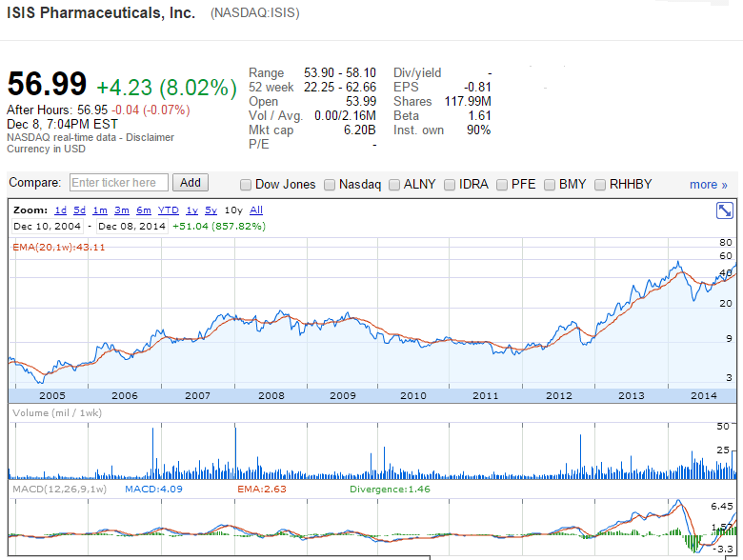Select the 10y zoom option
Viewport: 743px width, 560px height.
(233, 210)
